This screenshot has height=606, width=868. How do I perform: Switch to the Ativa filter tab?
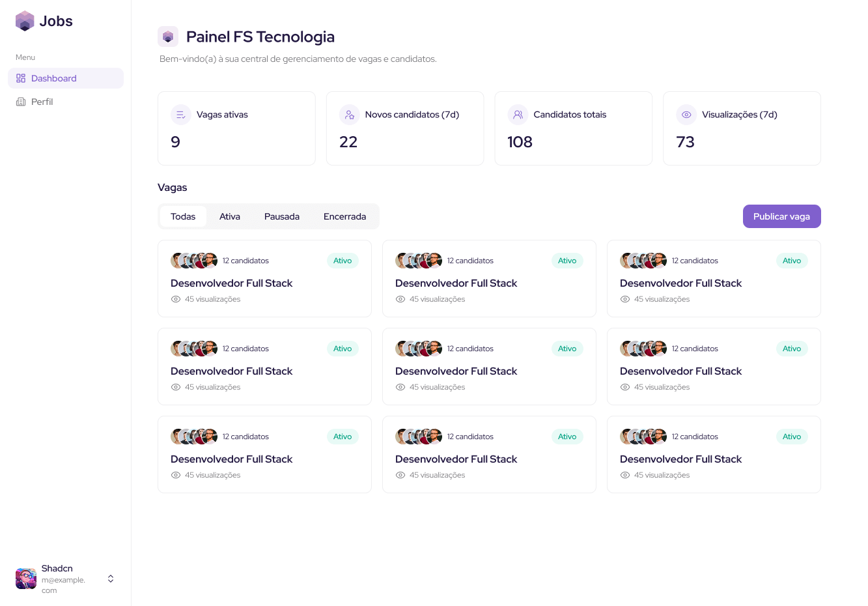230,216
